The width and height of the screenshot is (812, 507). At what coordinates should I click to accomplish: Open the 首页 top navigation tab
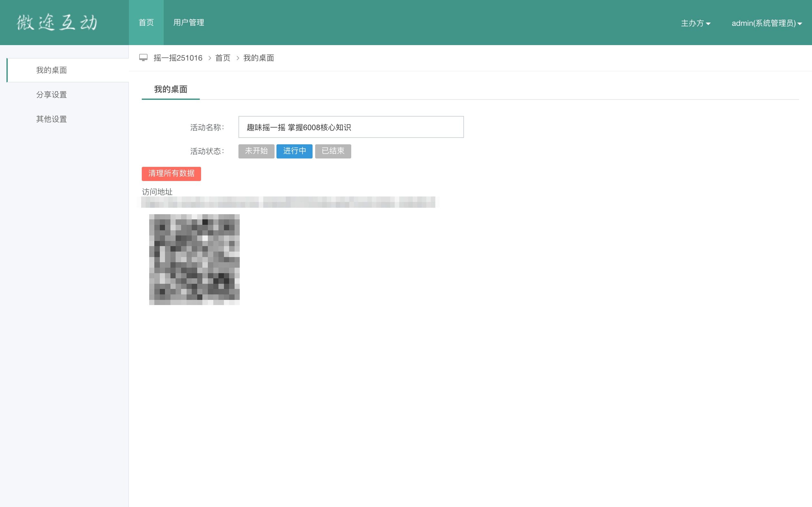pos(146,23)
